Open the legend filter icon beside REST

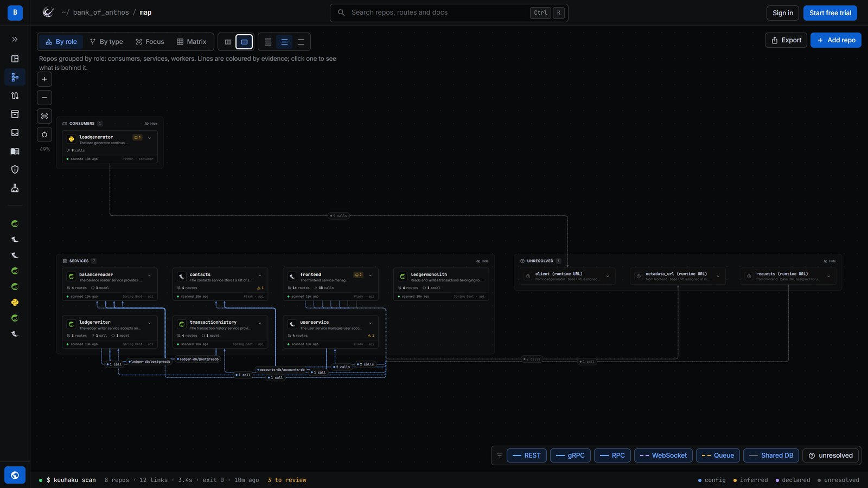(500, 455)
